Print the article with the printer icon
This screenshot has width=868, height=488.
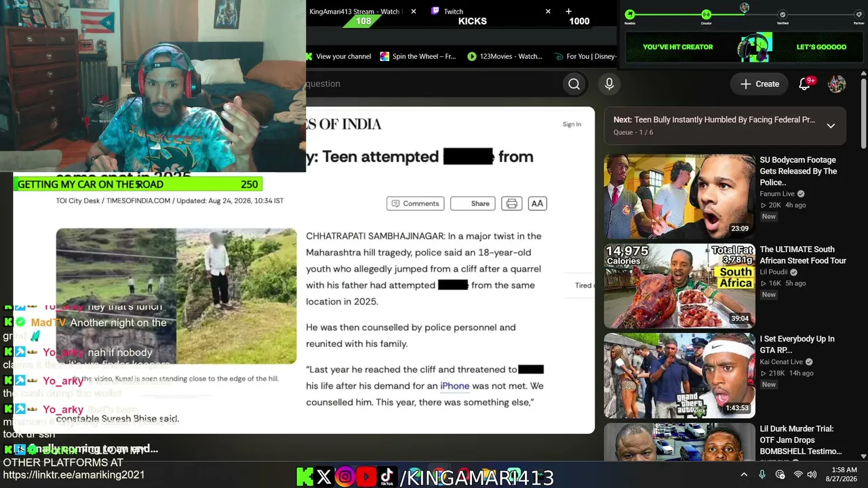coord(511,203)
